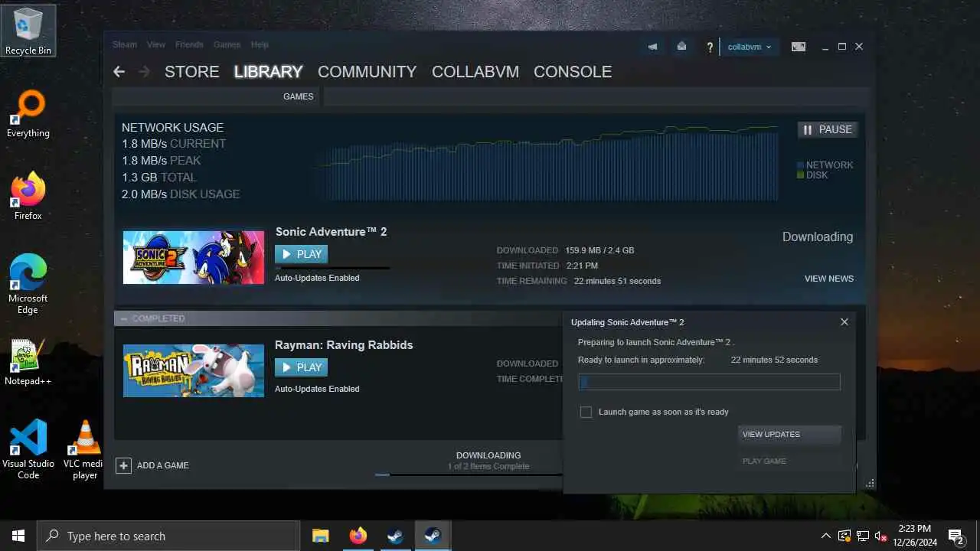Open the Windows Start menu
This screenshot has width=980, height=551.
point(18,536)
